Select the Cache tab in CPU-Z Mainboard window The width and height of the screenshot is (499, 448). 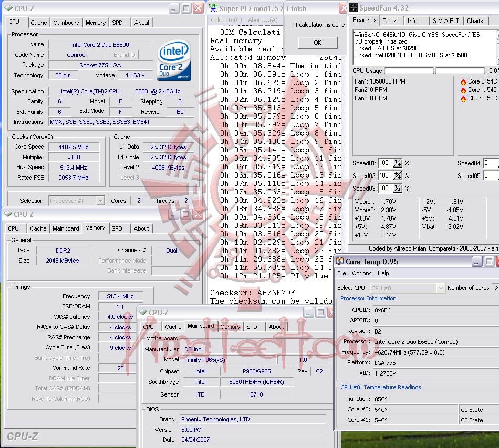point(173,327)
